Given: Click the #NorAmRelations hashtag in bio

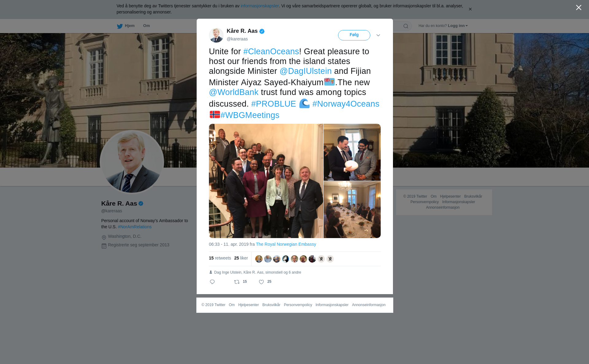Looking at the screenshot, I should [x=135, y=227].
